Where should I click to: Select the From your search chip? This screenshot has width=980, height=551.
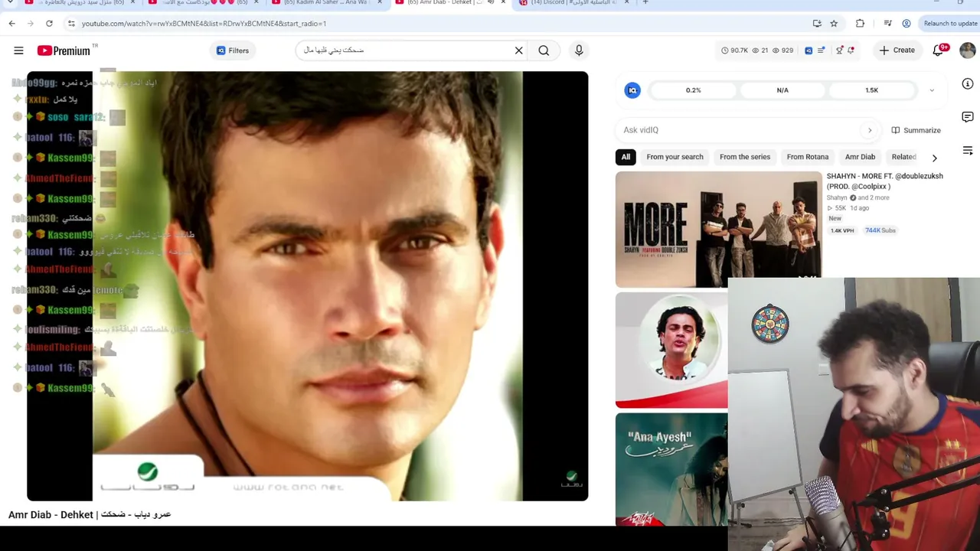click(675, 157)
